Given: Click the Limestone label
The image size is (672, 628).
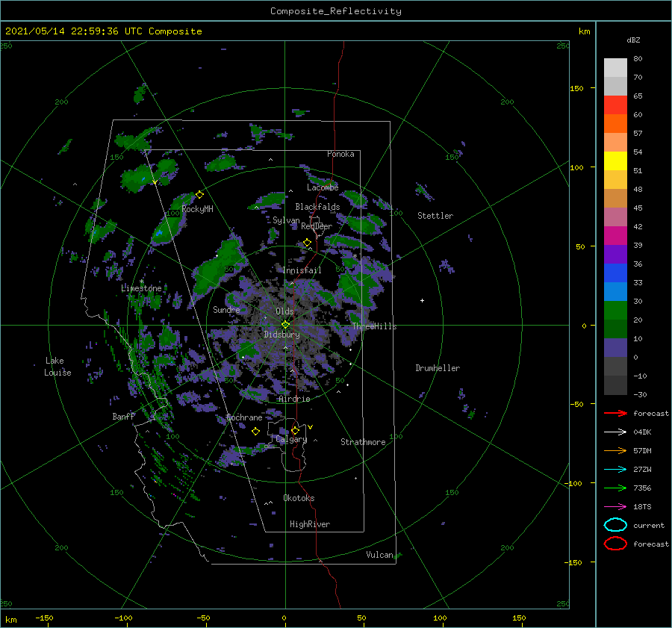Looking at the screenshot, I should pos(141,288).
